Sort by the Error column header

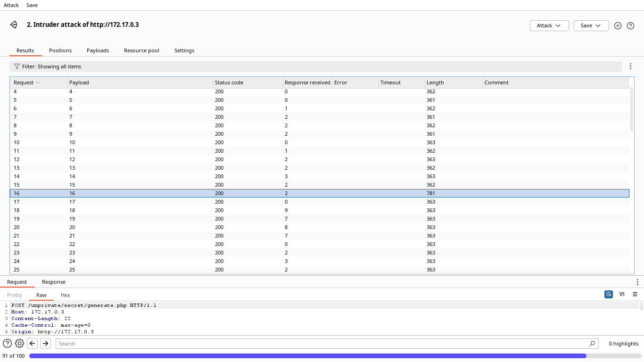(x=355, y=82)
